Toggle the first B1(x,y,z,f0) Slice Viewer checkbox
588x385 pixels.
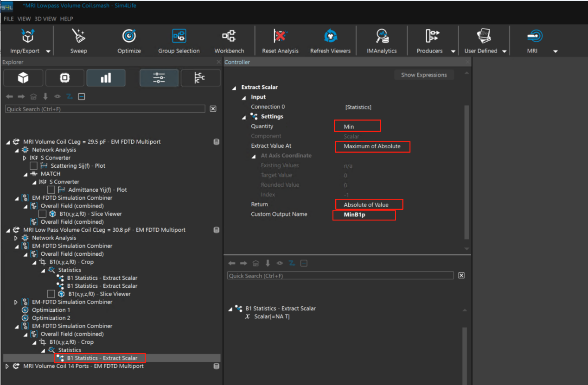pyautogui.click(x=42, y=214)
